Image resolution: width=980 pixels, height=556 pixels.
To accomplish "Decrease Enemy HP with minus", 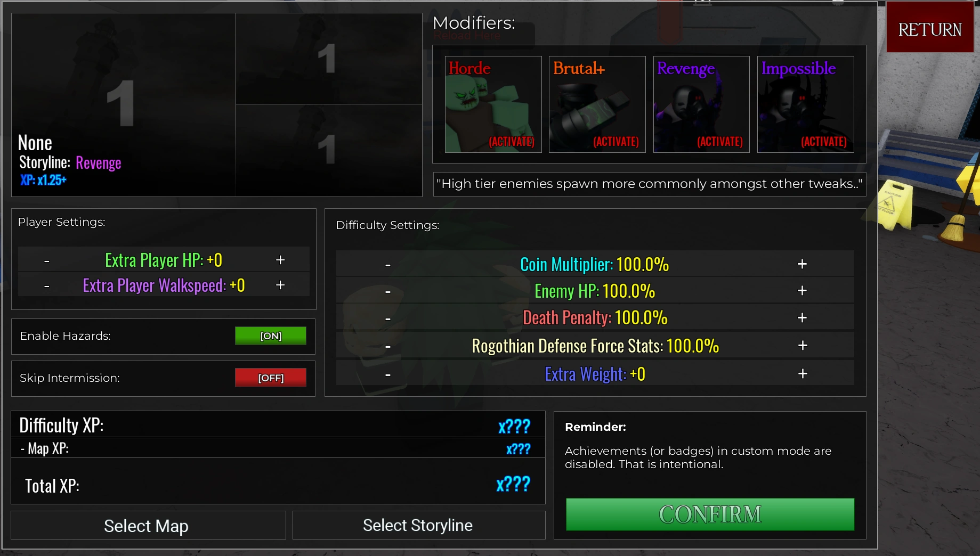I will [x=388, y=291].
